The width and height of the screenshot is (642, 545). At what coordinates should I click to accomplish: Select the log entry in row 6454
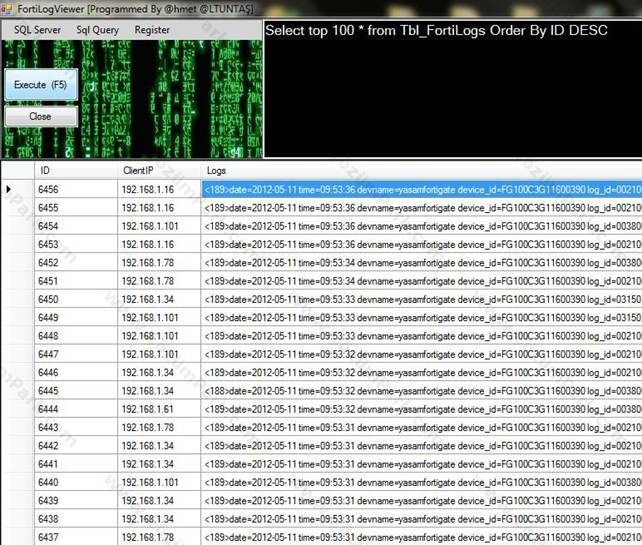421,226
